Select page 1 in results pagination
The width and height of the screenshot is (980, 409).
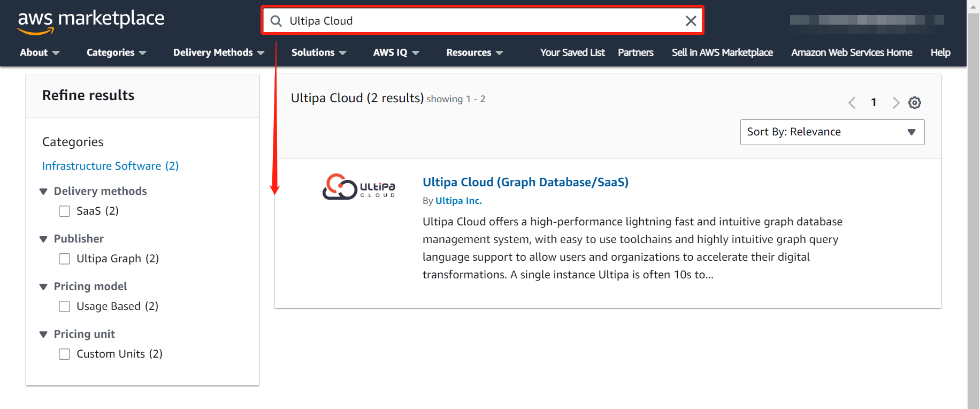coord(874,103)
